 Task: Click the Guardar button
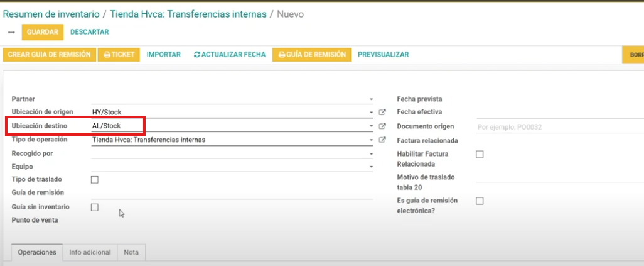tap(43, 32)
